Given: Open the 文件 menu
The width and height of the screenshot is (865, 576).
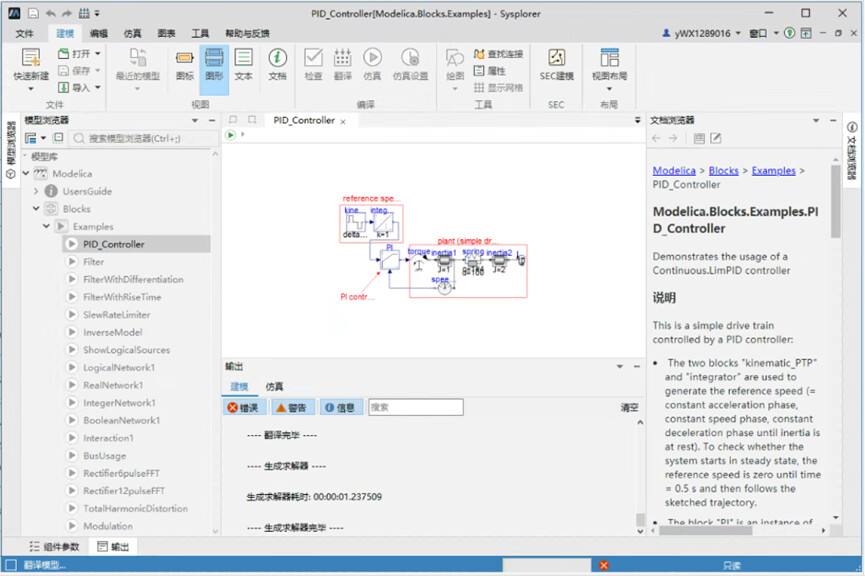Looking at the screenshot, I should click(24, 33).
